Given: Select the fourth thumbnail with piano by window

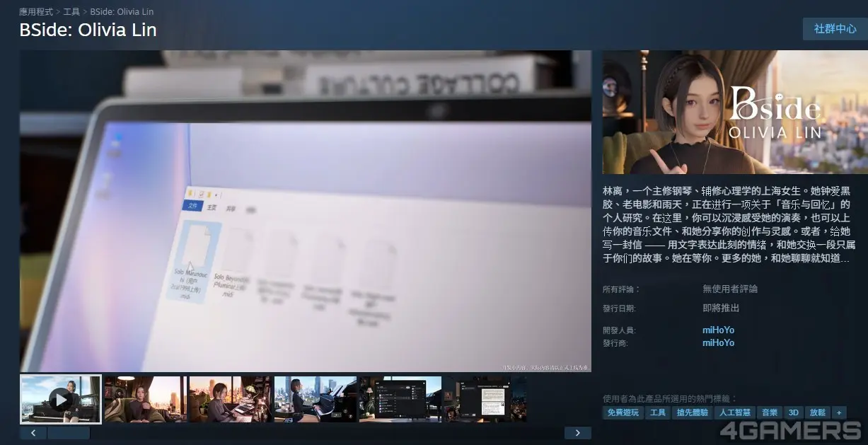Looking at the screenshot, I should click(315, 399).
